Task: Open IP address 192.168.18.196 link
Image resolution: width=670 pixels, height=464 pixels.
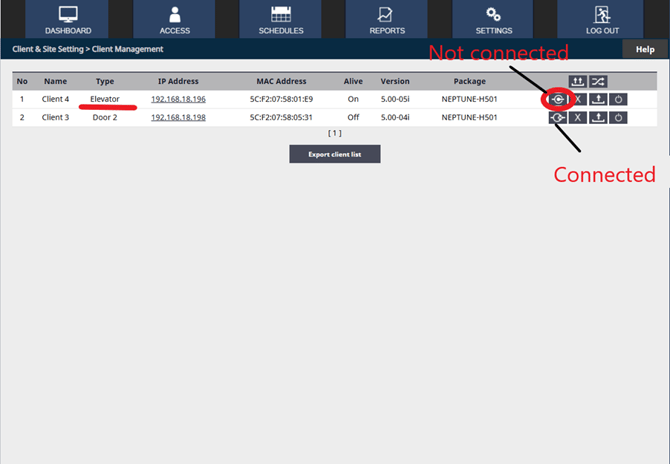Action: [x=178, y=99]
